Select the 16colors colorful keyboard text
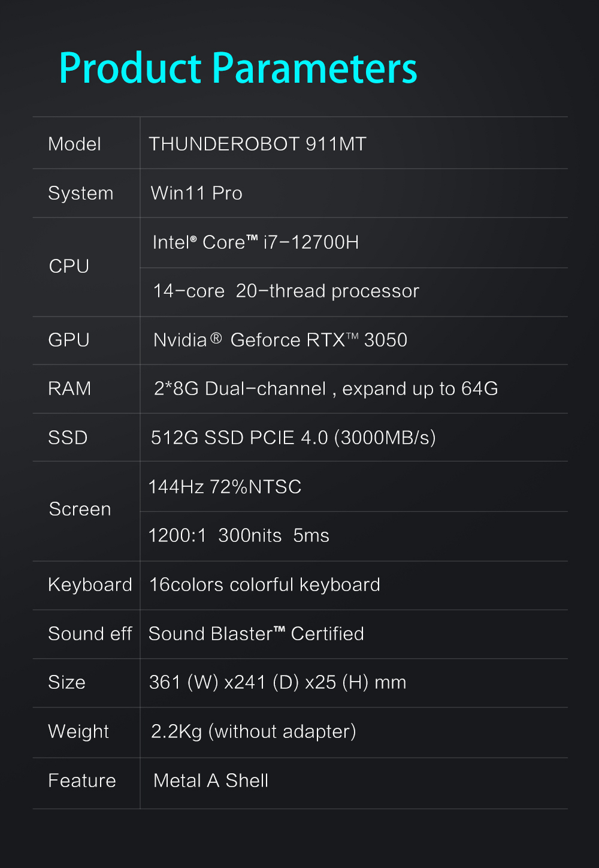 pyautogui.click(x=265, y=584)
